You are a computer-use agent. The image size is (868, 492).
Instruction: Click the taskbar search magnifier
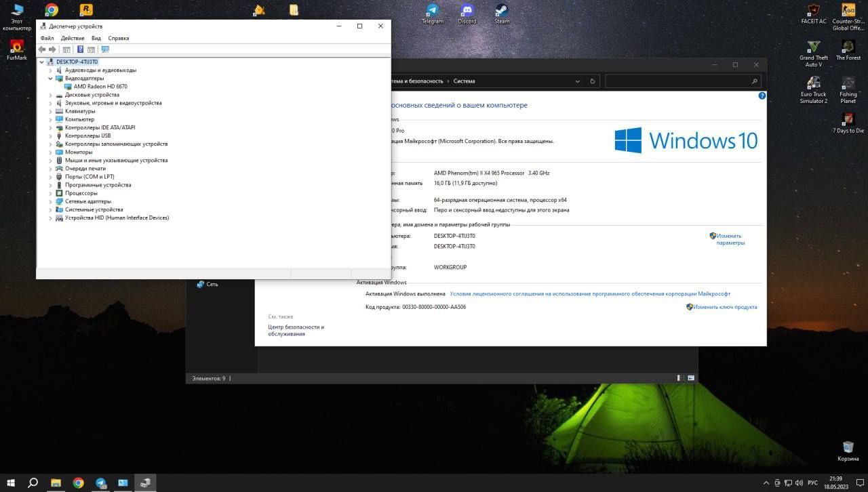click(x=33, y=483)
